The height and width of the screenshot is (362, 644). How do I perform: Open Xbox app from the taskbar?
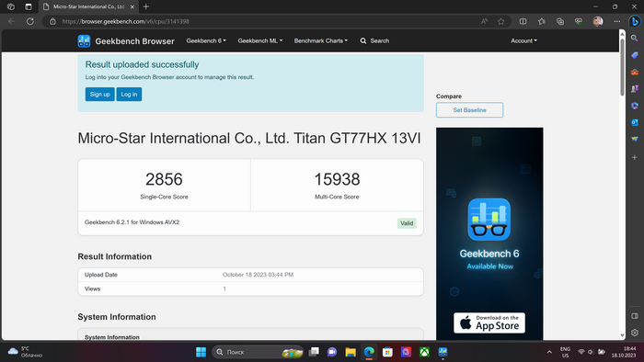coord(424,352)
